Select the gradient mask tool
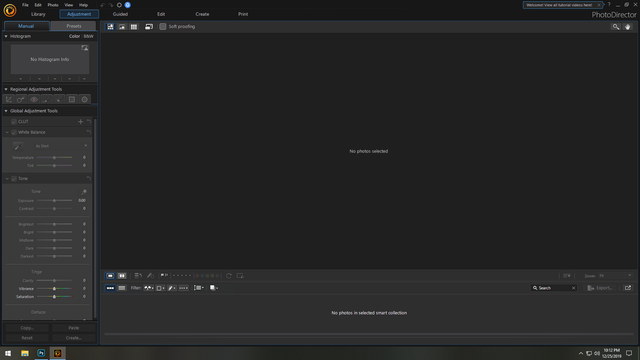 click(x=72, y=100)
